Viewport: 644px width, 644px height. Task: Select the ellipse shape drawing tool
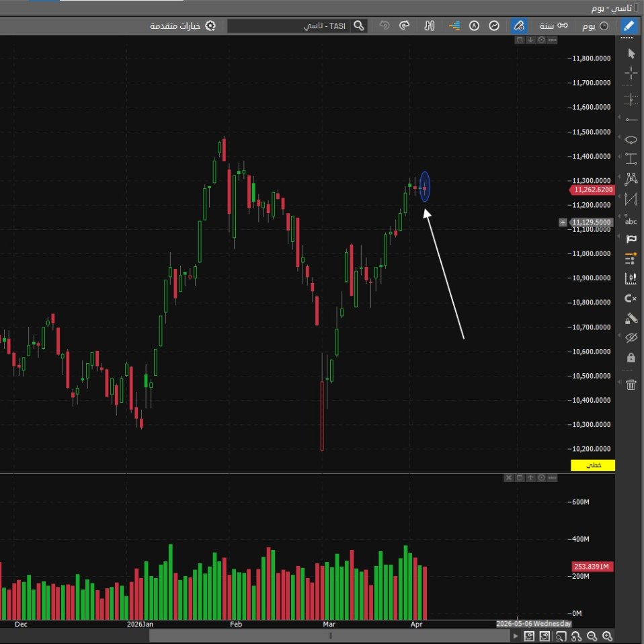pos(631,140)
